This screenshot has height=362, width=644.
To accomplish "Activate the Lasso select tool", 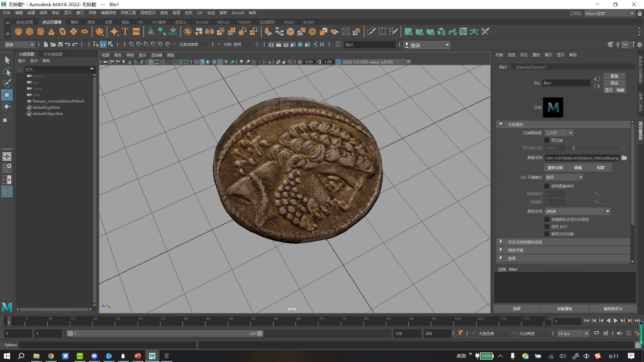I will point(7,72).
